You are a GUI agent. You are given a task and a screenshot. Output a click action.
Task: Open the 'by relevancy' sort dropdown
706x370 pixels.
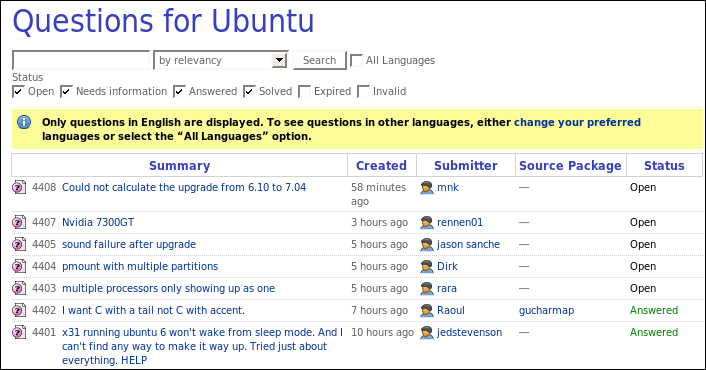(221, 60)
